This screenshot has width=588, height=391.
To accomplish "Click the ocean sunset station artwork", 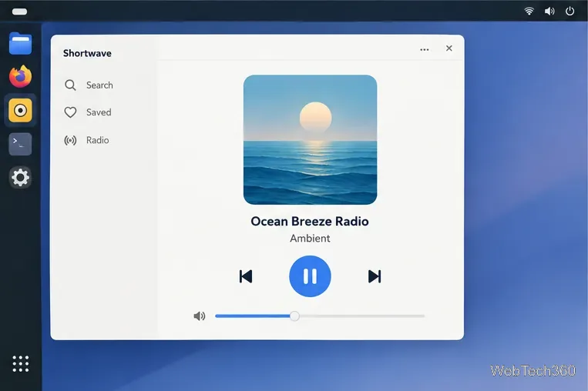I will (x=310, y=139).
